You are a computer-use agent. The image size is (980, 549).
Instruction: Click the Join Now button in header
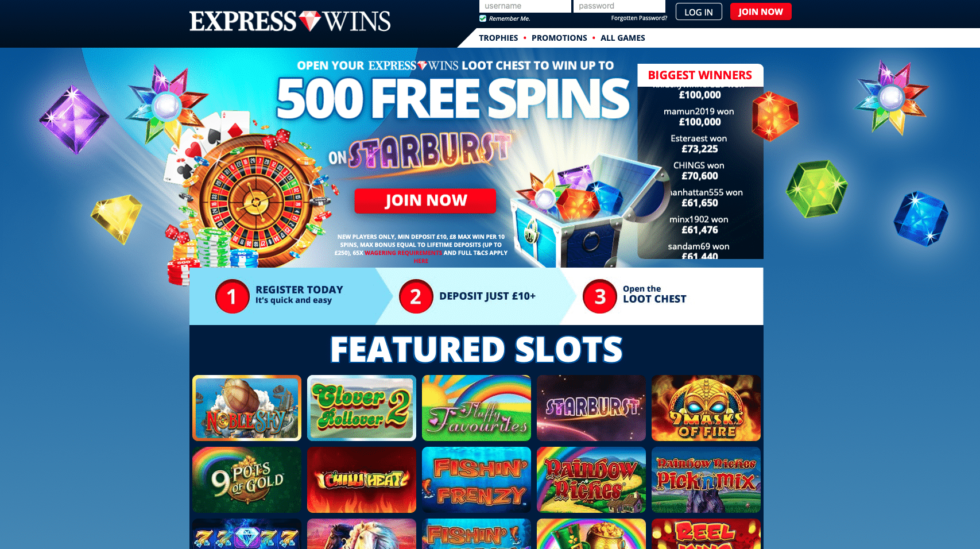click(761, 11)
